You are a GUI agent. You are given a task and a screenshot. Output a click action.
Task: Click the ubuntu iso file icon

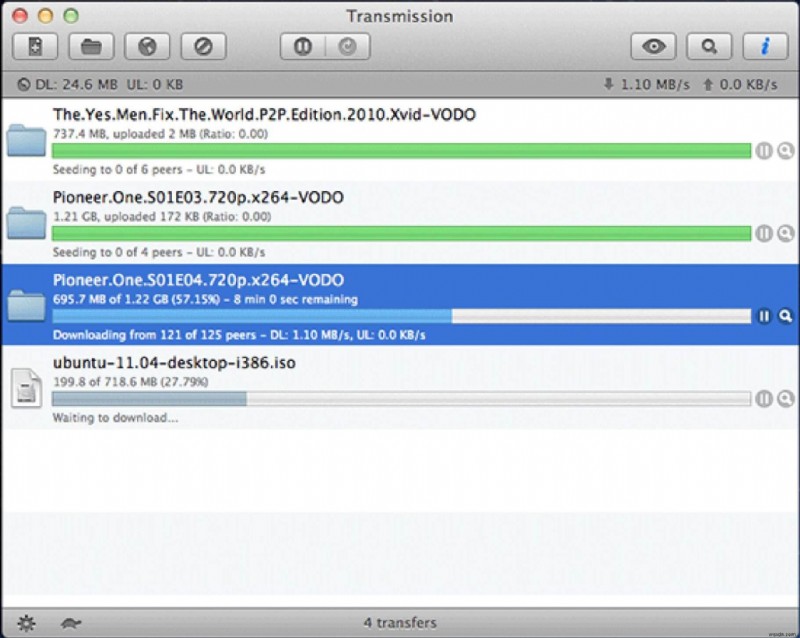(x=27, y=388)
